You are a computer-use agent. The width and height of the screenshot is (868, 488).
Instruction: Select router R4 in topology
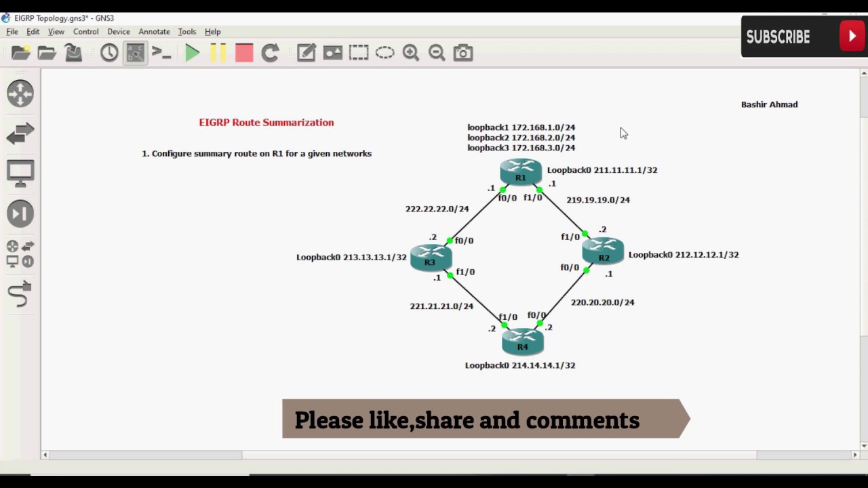coord(523,342)
